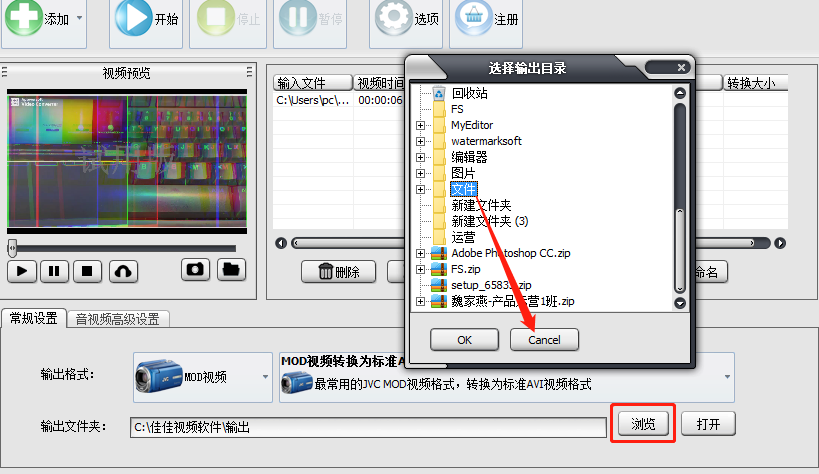Image resolution: width=819 pixels, height=474 pixels.
Task: Switch to the 音视频高级设置 tab
Action: point(118,319)
